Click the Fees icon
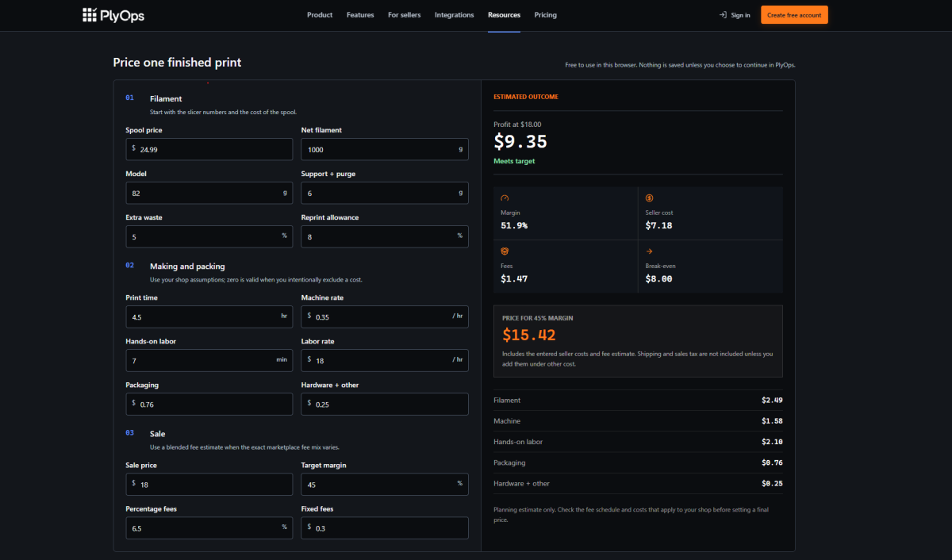 tap(505, 251)
